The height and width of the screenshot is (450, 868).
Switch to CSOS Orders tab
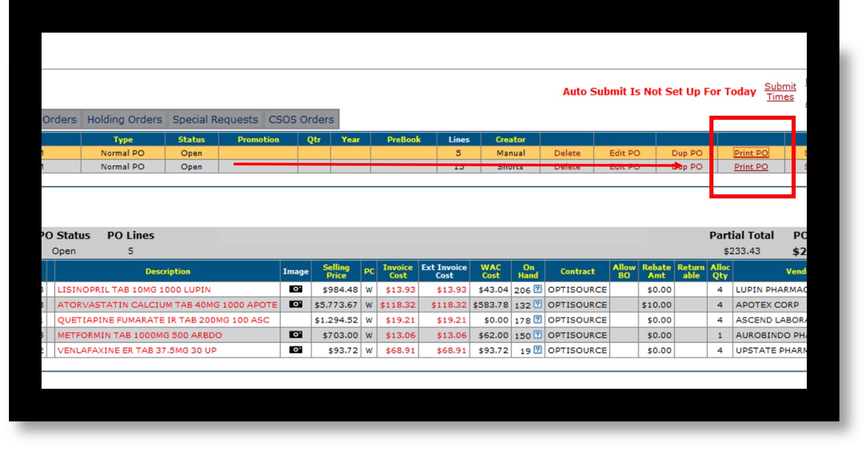[x=301, y=119]
